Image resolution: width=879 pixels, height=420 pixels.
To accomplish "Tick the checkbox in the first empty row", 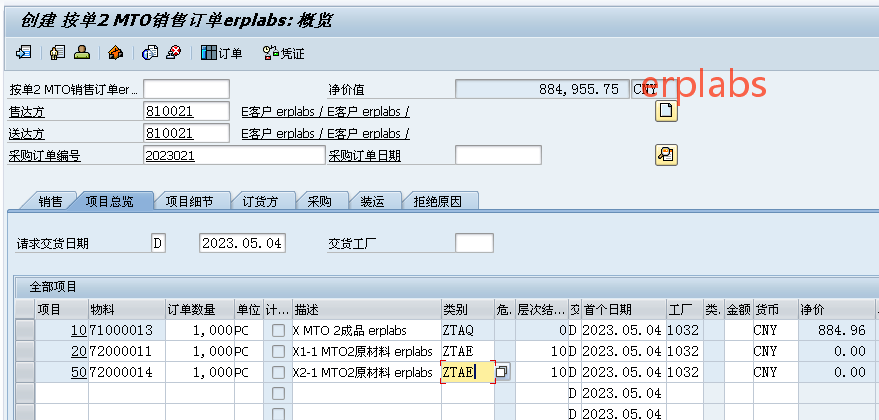I will (278, 394).
